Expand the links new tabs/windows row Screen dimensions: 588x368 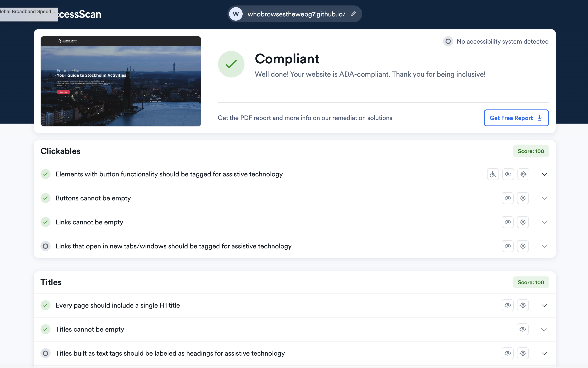tap(544, 246)
